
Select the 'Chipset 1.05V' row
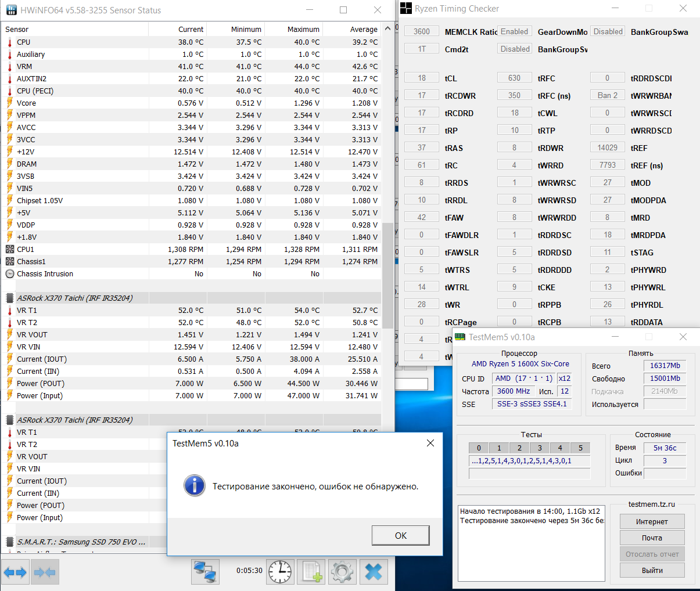192,200
